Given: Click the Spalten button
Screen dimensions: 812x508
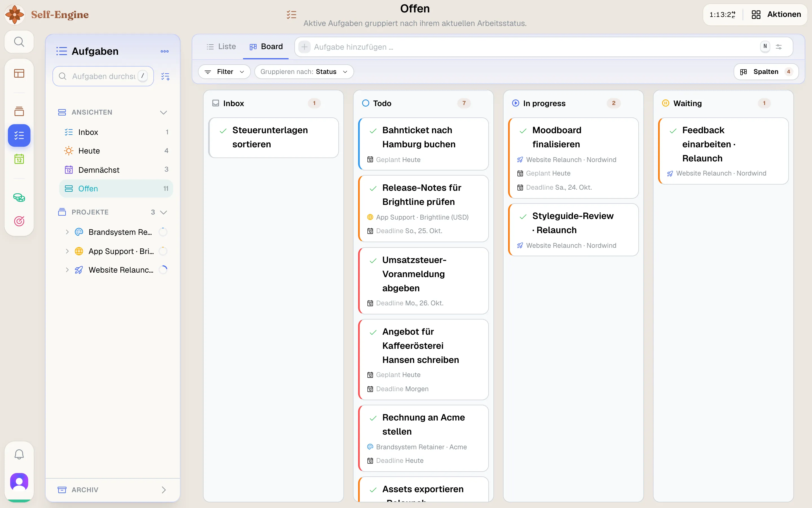Looking at the screenshot, I should pyautogui.click(x=766, y=72).
